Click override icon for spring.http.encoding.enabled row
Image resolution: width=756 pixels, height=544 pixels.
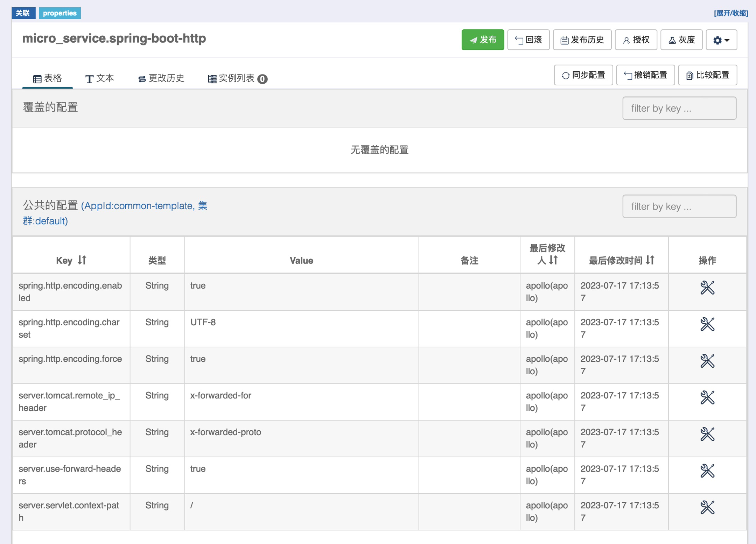coord(707,288)
